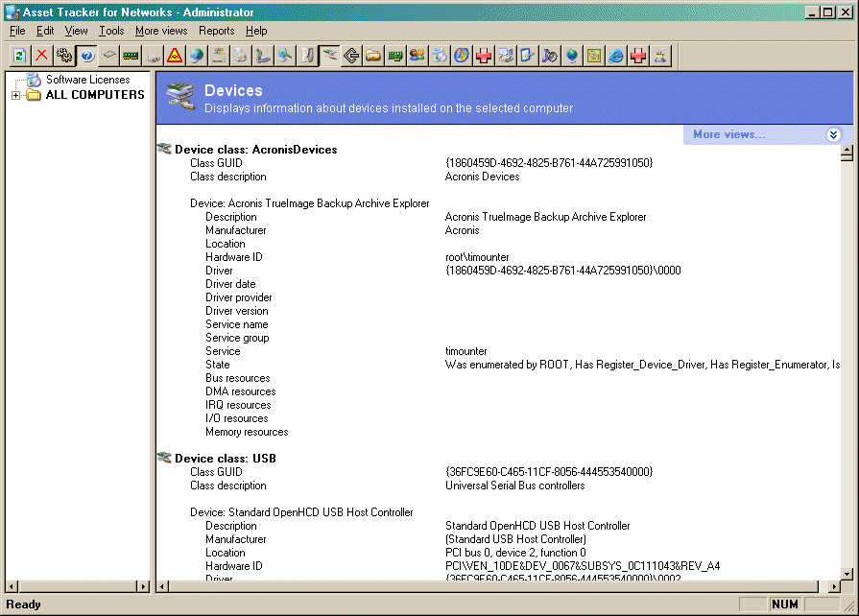Select the green memory chip toolbar icon
This screenshot has height=616, width=859.
click(131, 56)
